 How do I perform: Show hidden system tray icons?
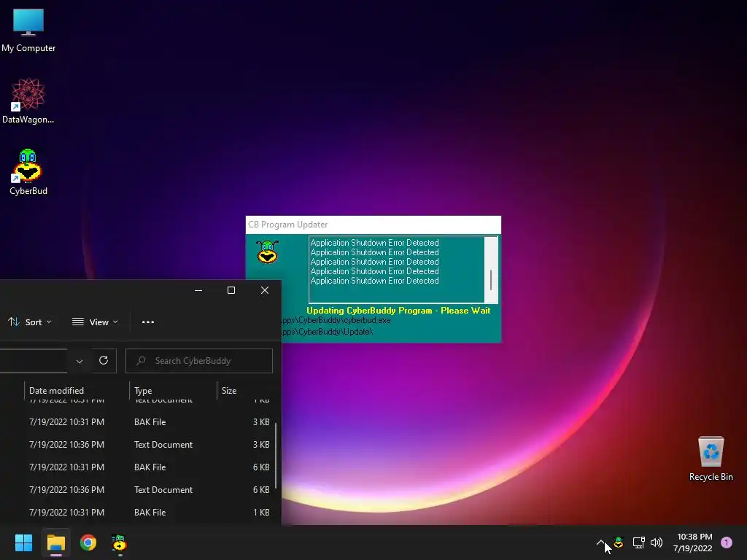click(x=600, y=542)
